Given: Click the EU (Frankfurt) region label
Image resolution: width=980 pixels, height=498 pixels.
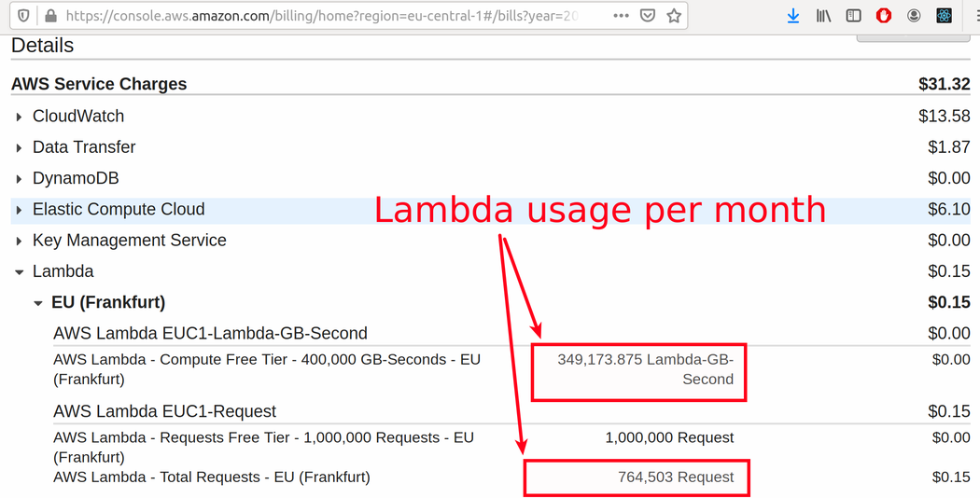Looking at the screenshot, I should click(x=108, y=302).
